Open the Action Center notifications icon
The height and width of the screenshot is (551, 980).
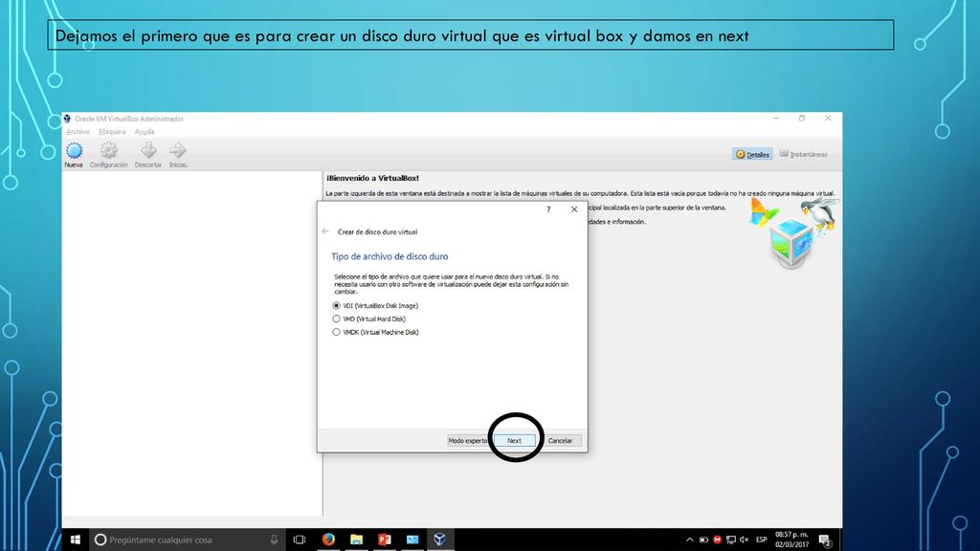pyautogui.click(x=825, y=540)
